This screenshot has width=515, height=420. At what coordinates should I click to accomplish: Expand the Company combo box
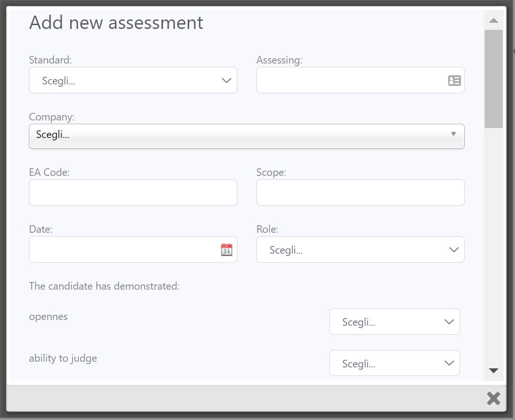pos(246,136)
